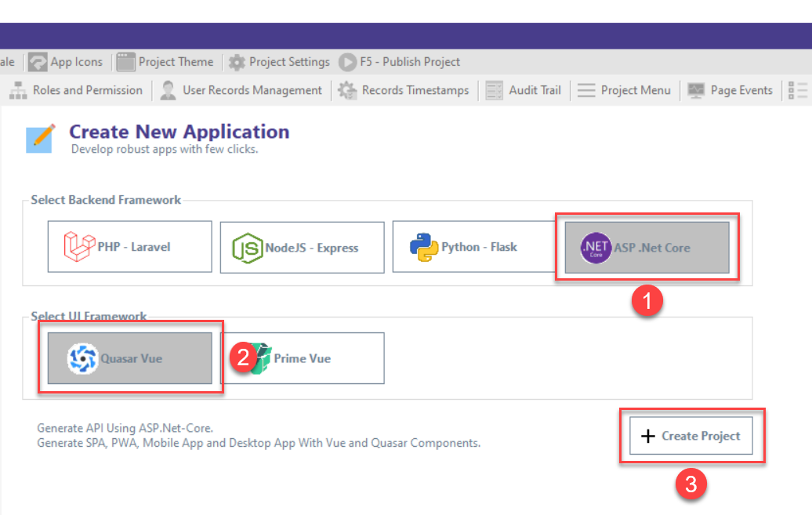This screenshot has width=812, height=515.
Task: Click the User Records Management person icon
Action: pyautogui.click(x=168, y=90)
